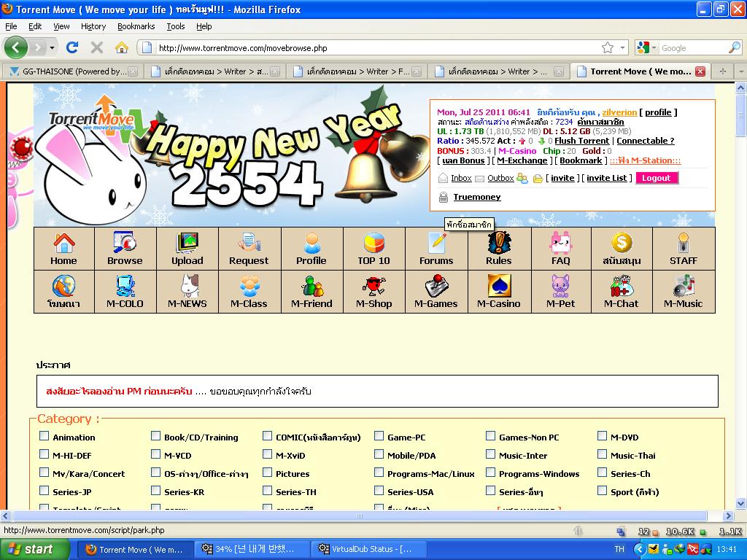Go to Firefox home page icon
Image resolution: width=747 pixels, height=560 pixels.
click(122, 47)
